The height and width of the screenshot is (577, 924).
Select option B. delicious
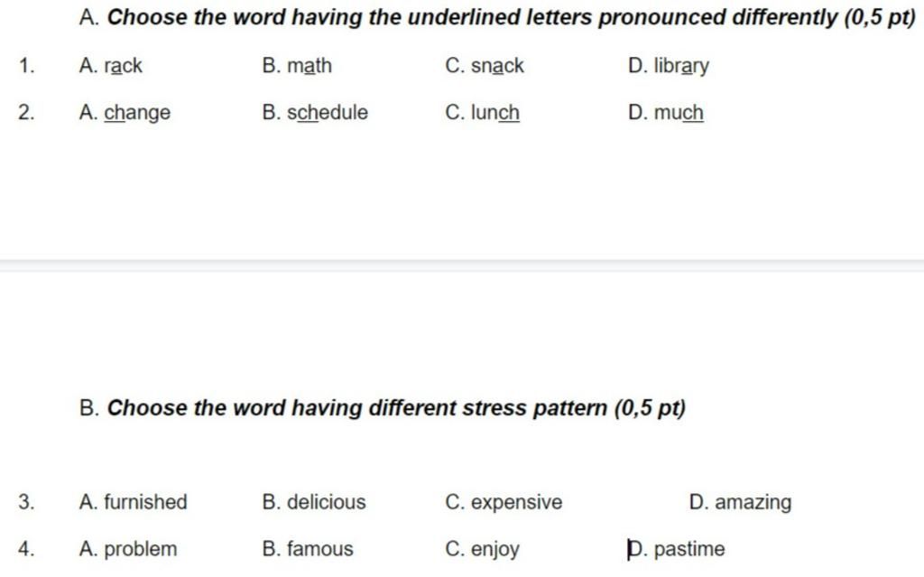click(314, 502)
